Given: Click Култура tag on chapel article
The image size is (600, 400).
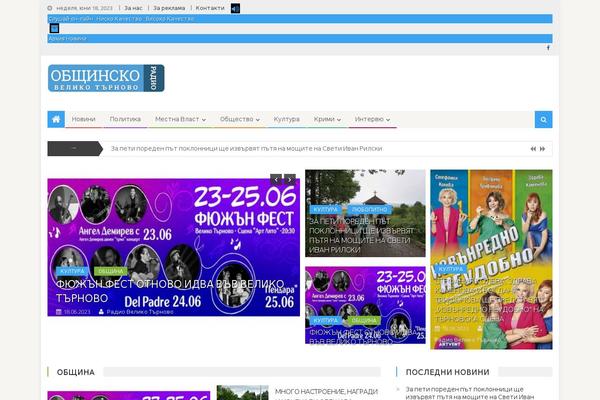Looking at the screenshot, I should click(325, 209).
